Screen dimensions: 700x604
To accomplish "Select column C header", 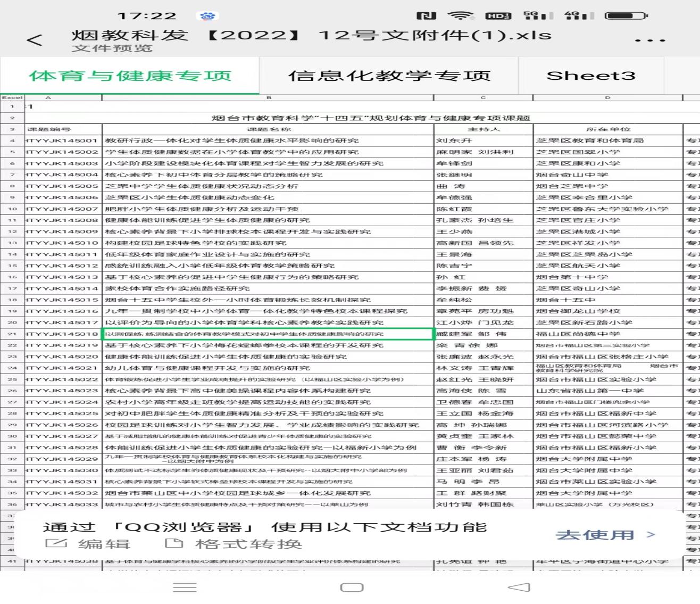I will 484,97.
